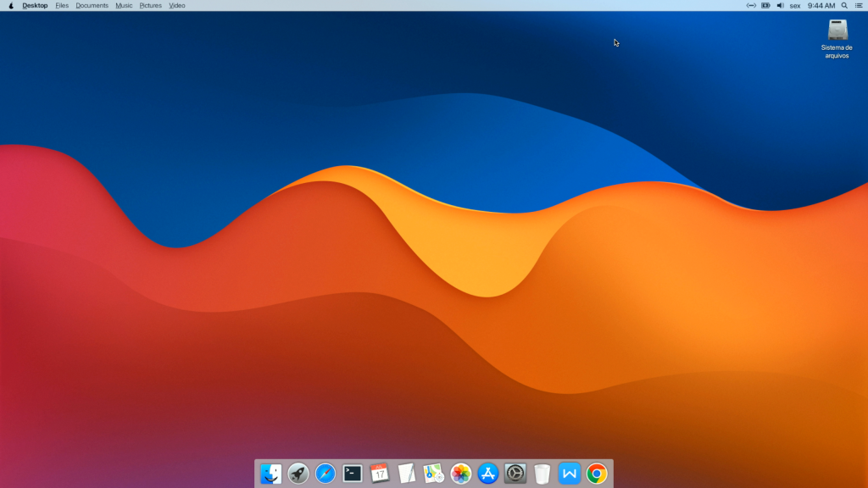Open the text editor notepad icon
The image size is (868, 488).
point(407,474)
